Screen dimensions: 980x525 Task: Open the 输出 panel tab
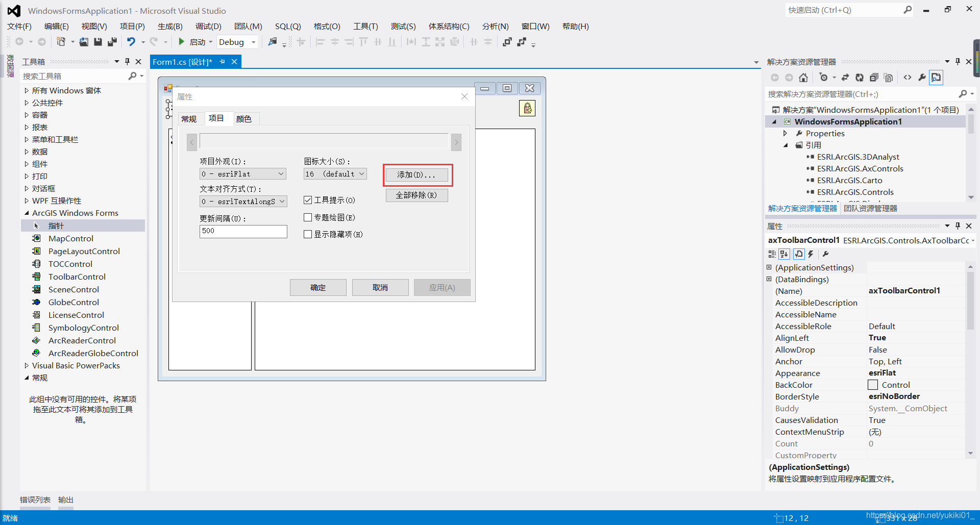(x=65, y=500)
